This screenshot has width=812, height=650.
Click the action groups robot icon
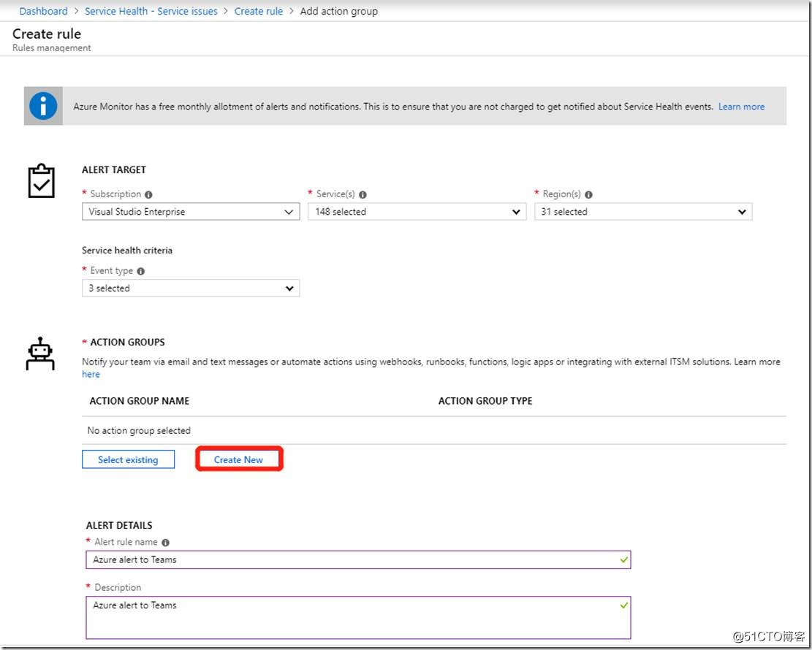[x=40, y=354]
